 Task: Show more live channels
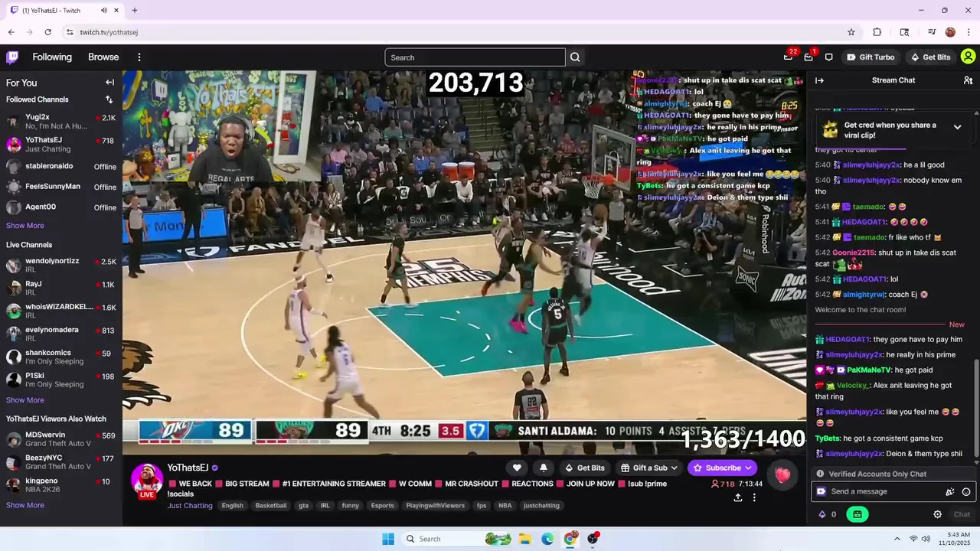(25, 400)
